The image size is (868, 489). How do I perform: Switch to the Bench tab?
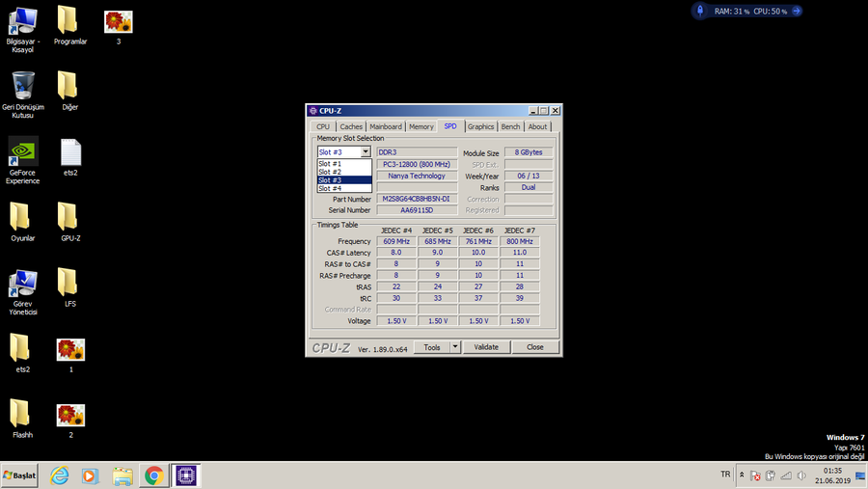pos(510,126)
